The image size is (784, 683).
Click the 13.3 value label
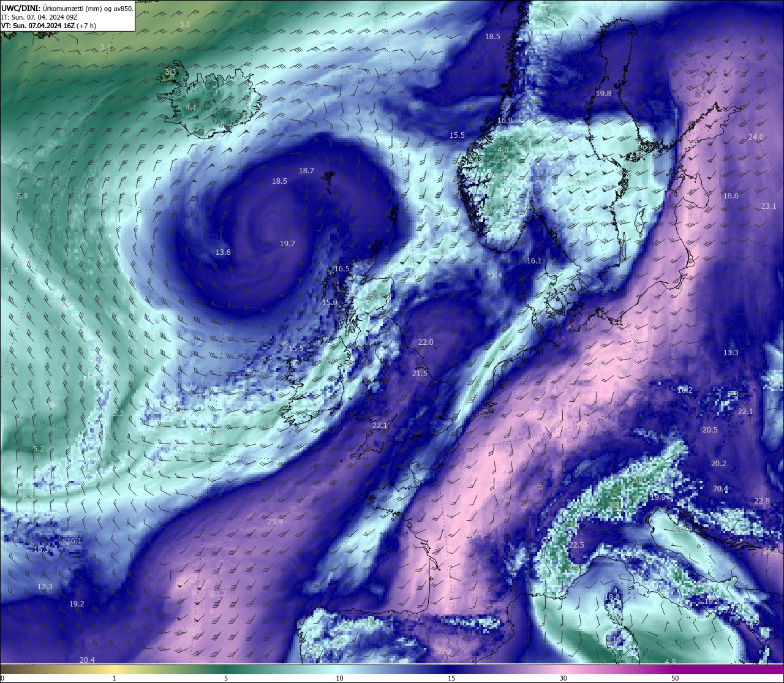(x=731, y=353)
